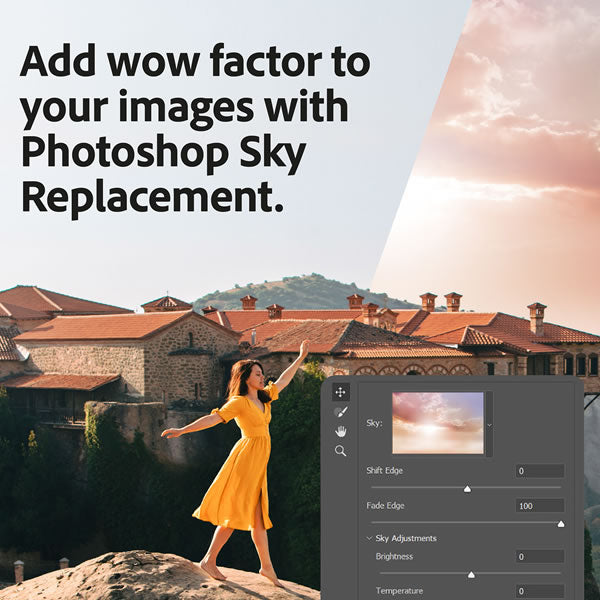Click the Brightness slider handle
Screen dimensions: 600x600
[x=471, y=575]
